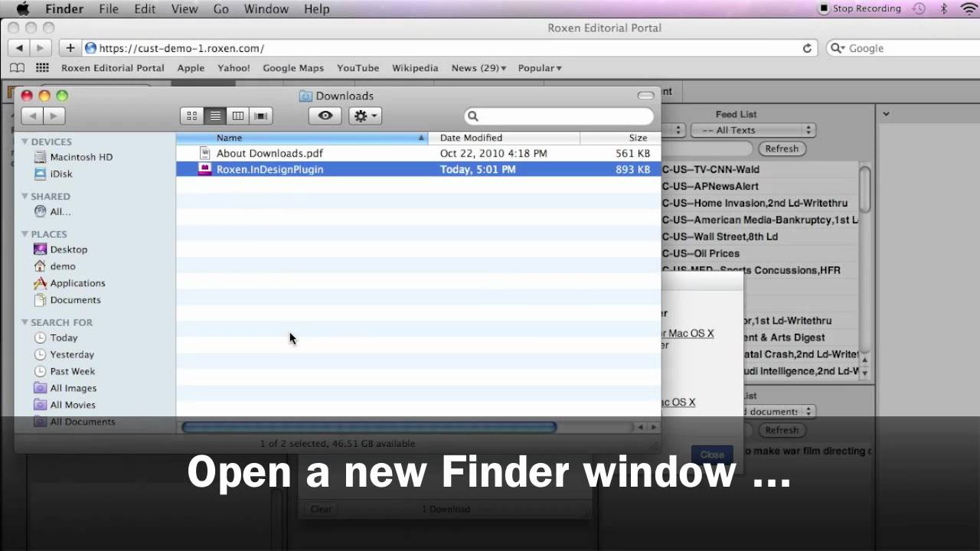
Task: Click the Finder horizontal scrollbar thumb
Action: [369, 427]
